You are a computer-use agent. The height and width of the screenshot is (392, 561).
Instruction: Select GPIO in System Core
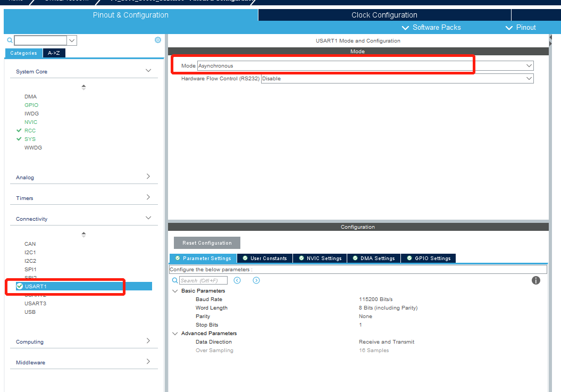click(x=31, y=105)
